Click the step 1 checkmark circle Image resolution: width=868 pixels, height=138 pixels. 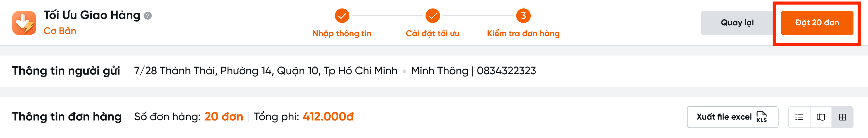342,16
